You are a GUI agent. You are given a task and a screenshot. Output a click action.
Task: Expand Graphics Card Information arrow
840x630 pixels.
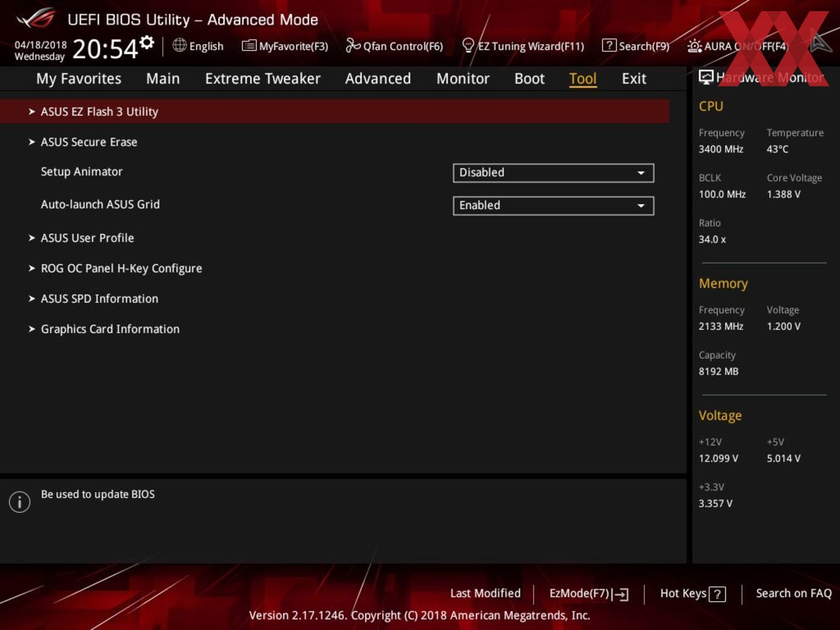pos(31,329)
